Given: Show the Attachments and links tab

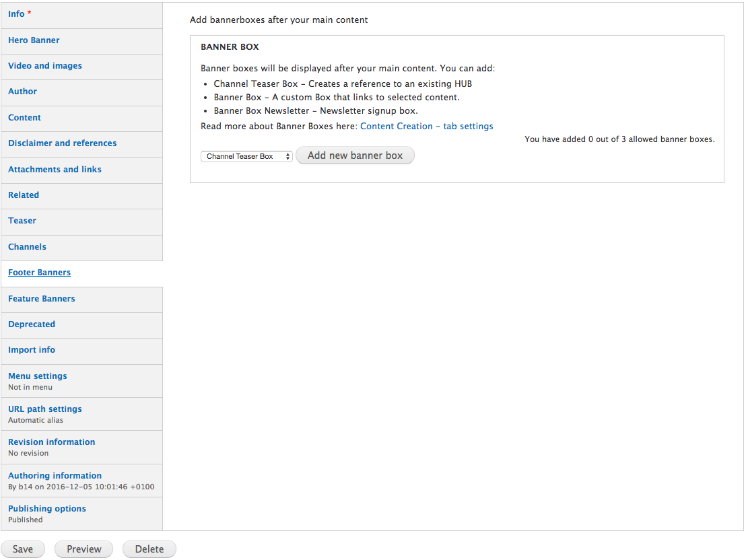Looking at the screenshot, I should [55, 170].
